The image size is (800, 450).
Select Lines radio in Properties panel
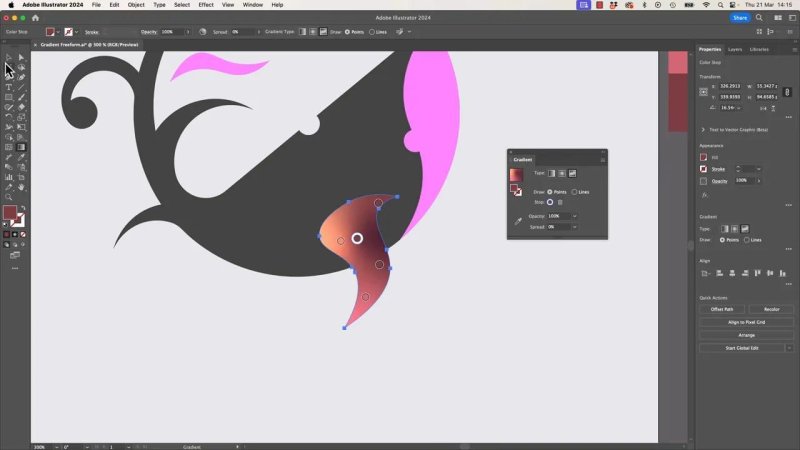[x=746, y=240]
